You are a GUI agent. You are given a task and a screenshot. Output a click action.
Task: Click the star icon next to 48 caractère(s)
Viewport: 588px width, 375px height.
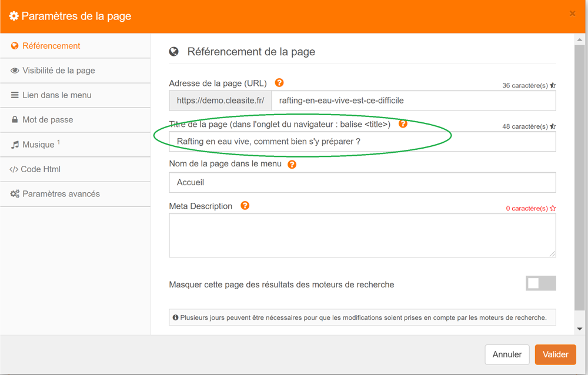(553, 126)
